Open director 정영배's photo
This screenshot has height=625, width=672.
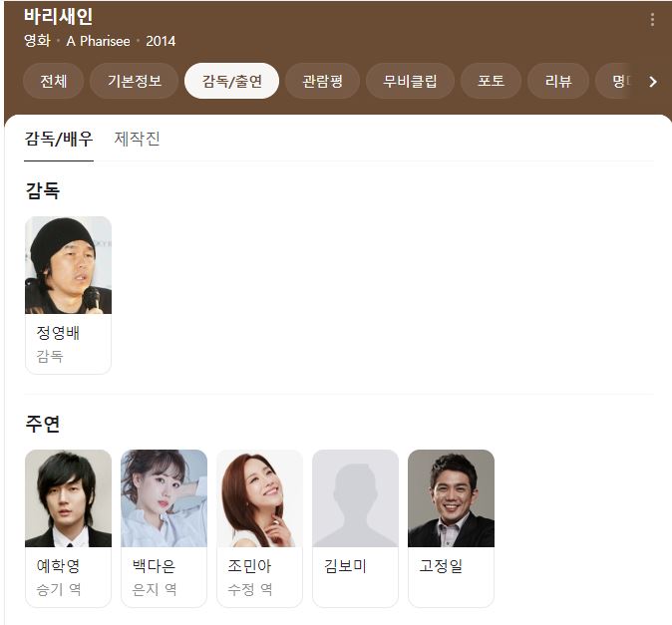point(68,265)
